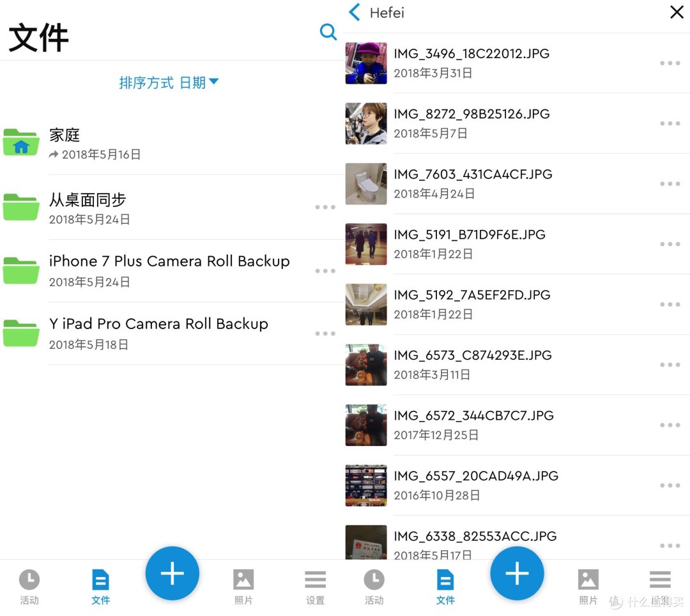The image size is (690, 616).
Task: Open more options for IMG_3496_18C22012.JPG
Action: point(670,63)
